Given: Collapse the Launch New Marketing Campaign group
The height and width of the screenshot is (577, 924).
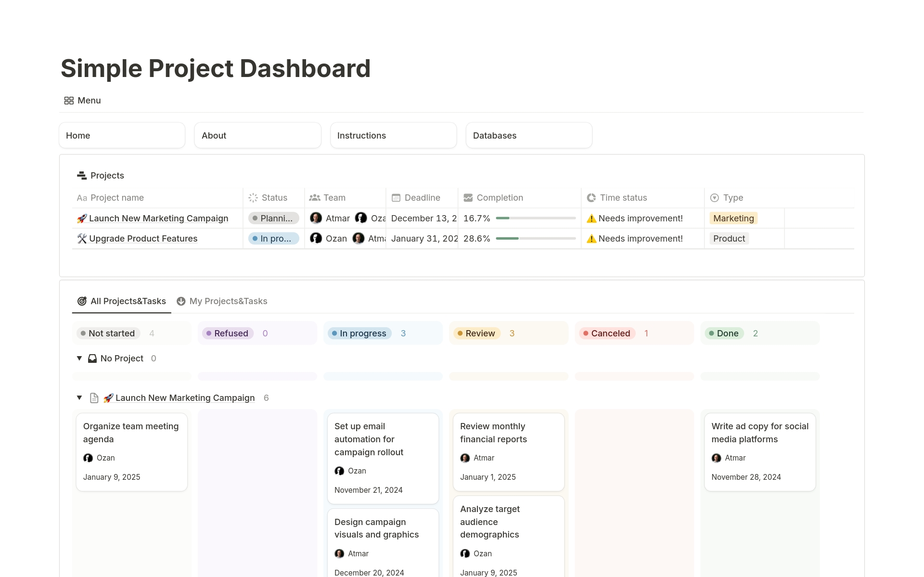Looking at the screenshot, I should pos(79,398).
